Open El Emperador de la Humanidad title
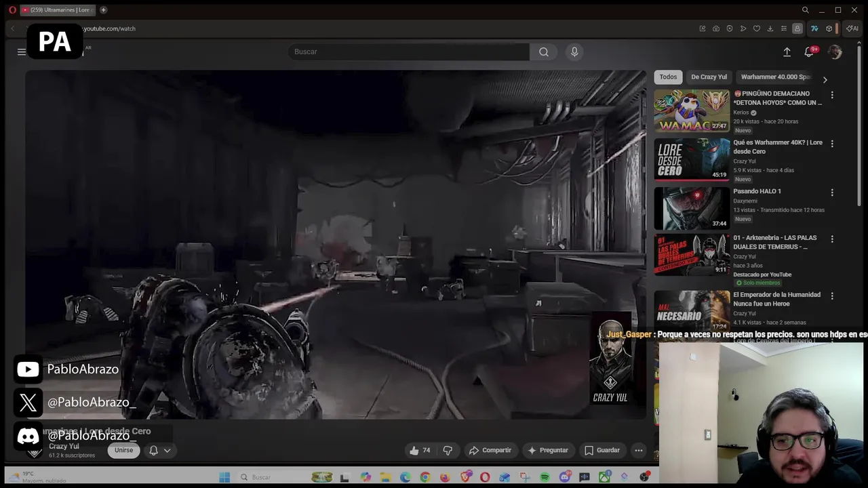The image size is (868, 488). coord(776,299)
